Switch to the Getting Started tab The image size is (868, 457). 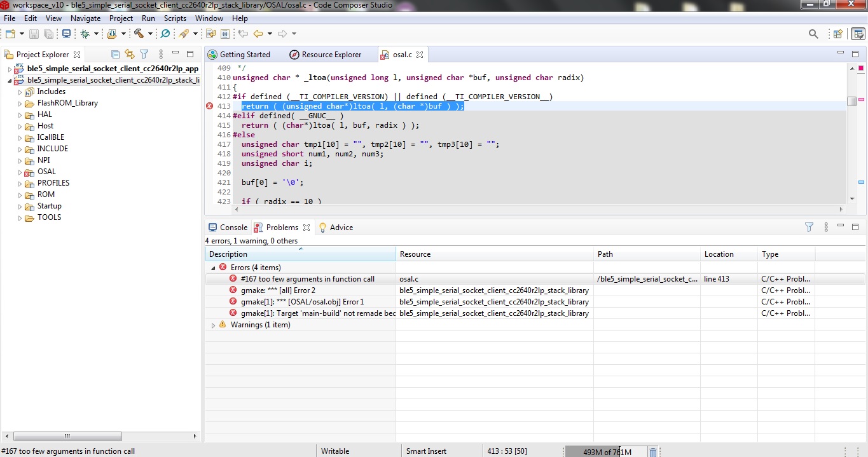pos(238,55)
